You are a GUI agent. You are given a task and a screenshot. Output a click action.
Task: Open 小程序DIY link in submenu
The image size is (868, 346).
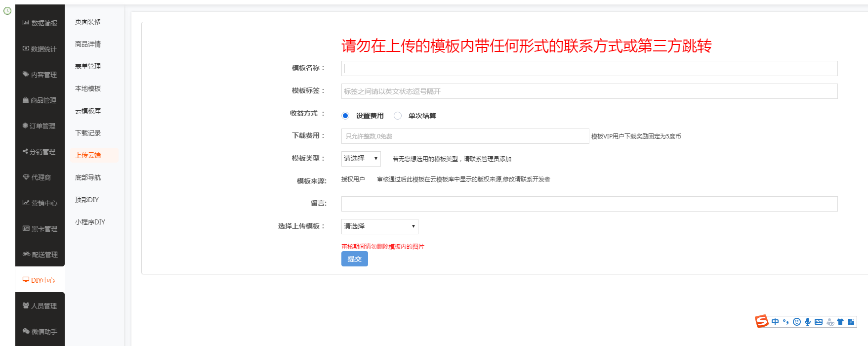(90, 222)
